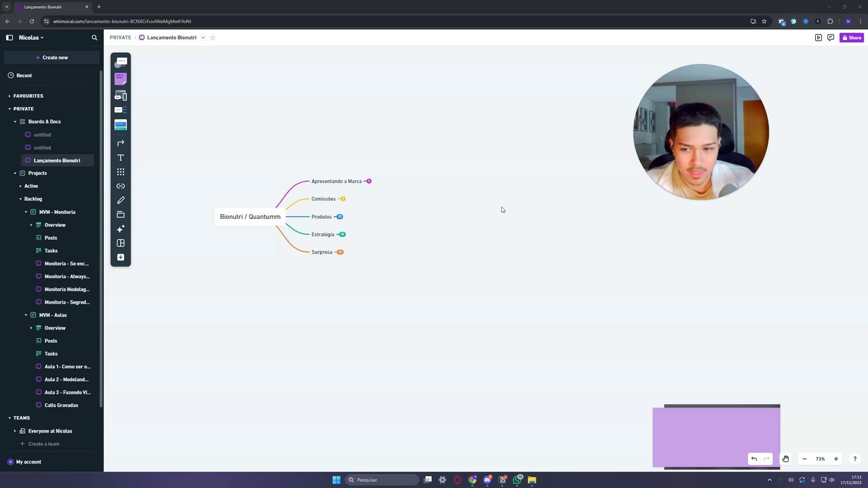This screenshot has width=868, height=488.
Task: Click the 73% zoom level
Action: 821,459
